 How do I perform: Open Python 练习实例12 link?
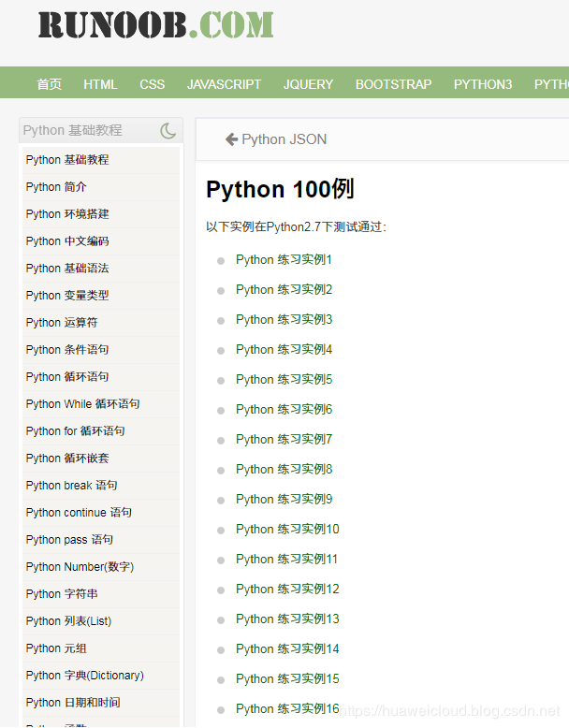pyautogui.click(x=287, y=590)
